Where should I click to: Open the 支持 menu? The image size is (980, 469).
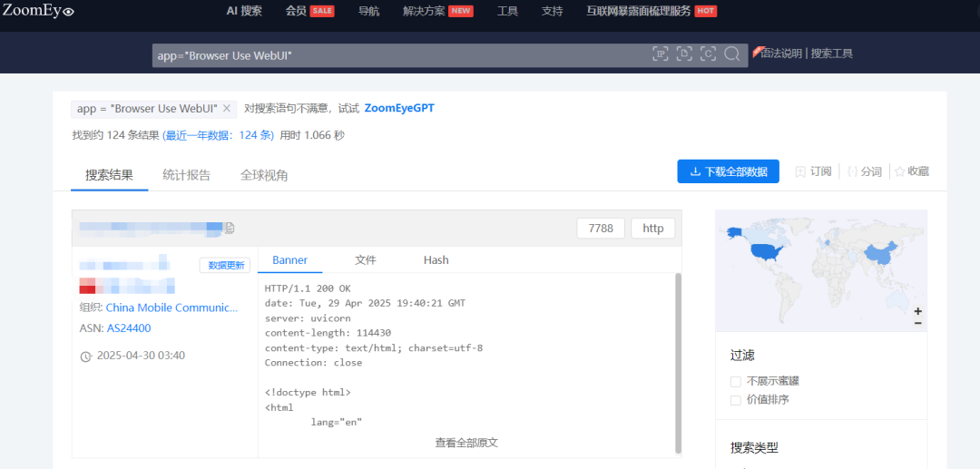coord(552,11)
